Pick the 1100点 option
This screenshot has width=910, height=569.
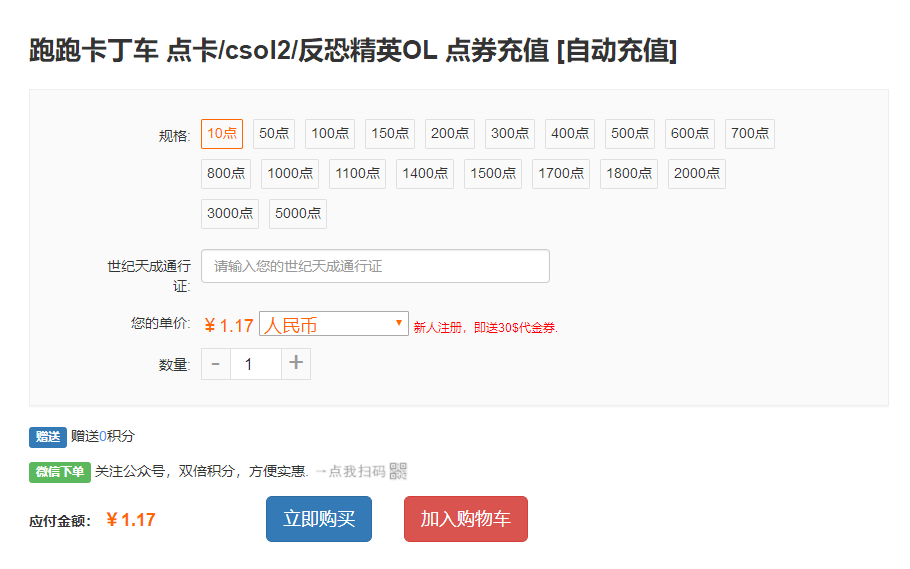(358, 174)
